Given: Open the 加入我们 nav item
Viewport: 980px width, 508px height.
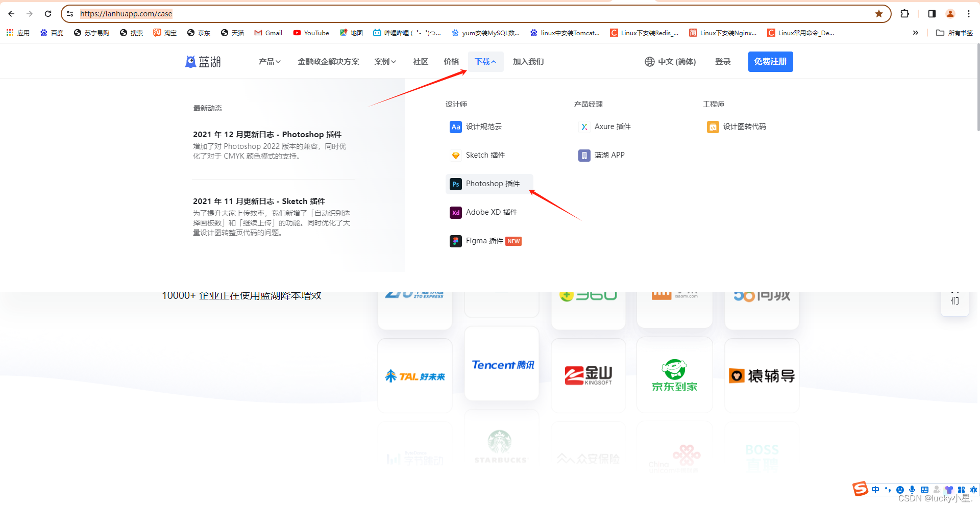Looking at the screenshot, I should pos(528,62).
